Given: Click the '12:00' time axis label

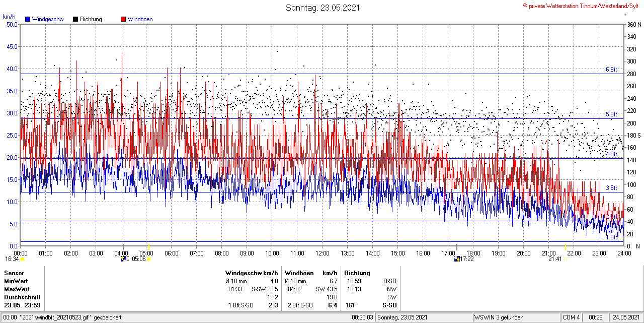Looking at the screenshot, I should click(322, 253).
